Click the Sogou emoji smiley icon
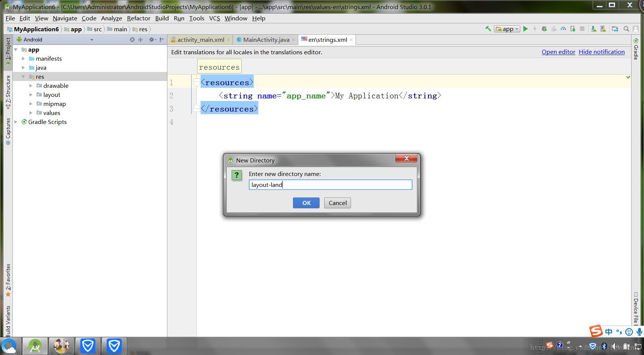The height and width of the screenshot is (355, 644). (629, 332)
